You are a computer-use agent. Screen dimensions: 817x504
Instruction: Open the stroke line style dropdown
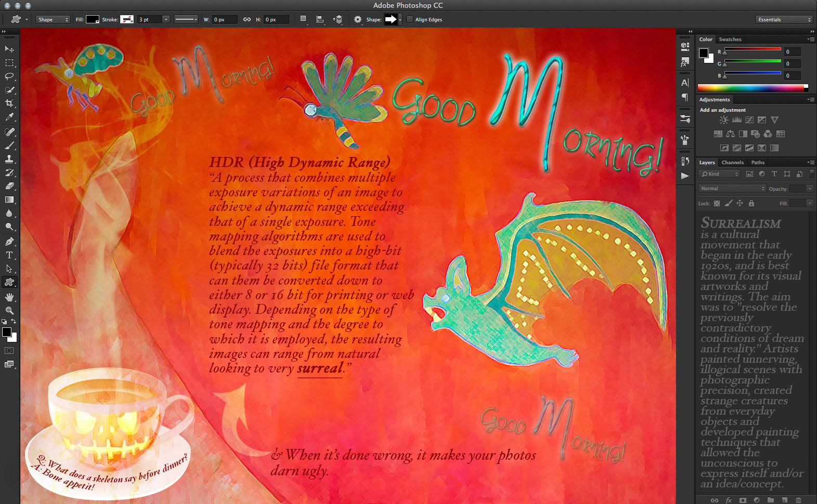click(186, 20)
